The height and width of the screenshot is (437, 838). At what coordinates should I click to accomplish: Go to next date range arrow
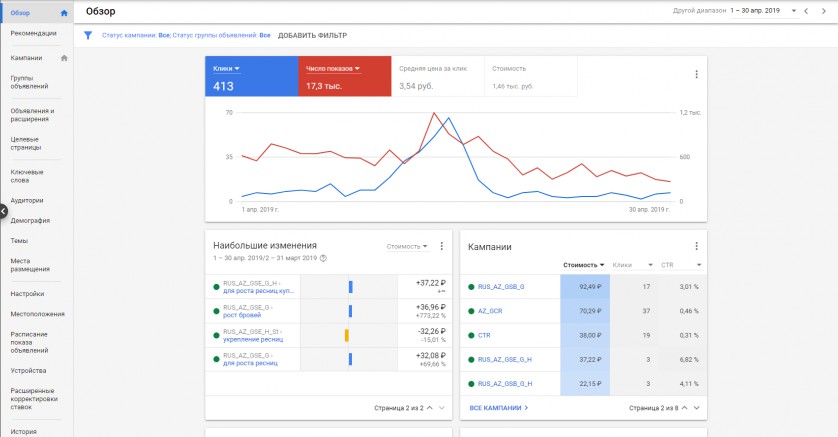point(824,11)
